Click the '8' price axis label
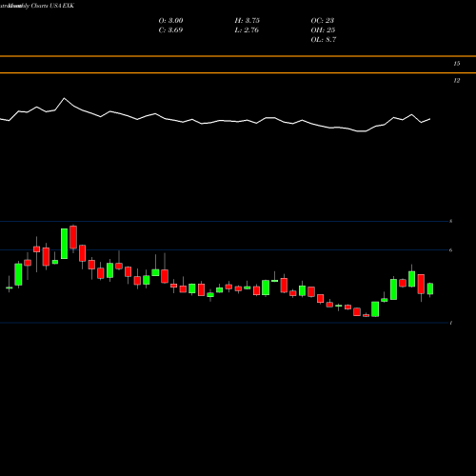The width and height of the screenshot is (476, 476). pos(451,221)
